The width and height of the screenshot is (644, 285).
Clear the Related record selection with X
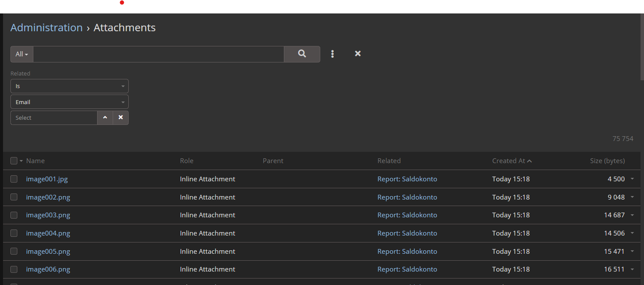[x=121, y=118]
